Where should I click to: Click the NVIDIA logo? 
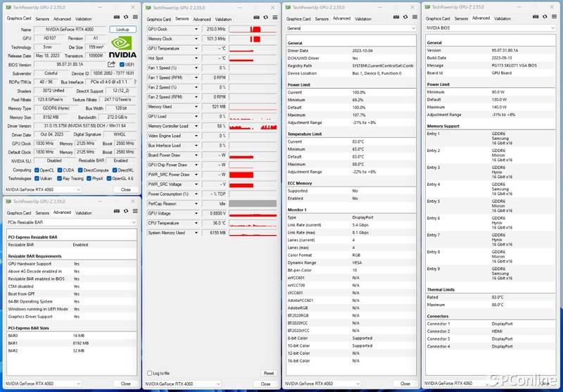coord(122,46)
